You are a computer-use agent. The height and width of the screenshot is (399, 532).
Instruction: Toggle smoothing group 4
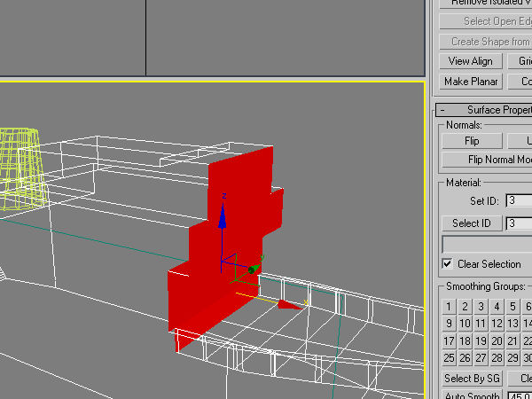pyautogui.click(x=497, y=307)
